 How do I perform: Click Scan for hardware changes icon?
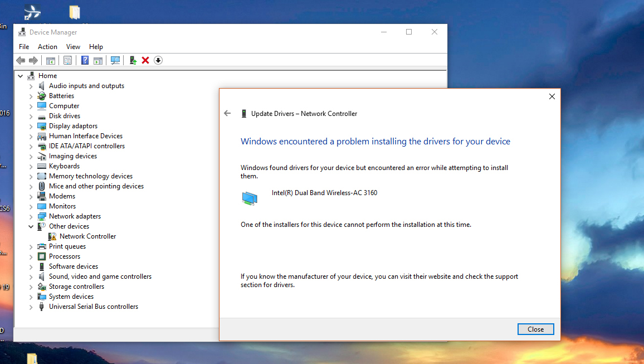pos(115,60)
